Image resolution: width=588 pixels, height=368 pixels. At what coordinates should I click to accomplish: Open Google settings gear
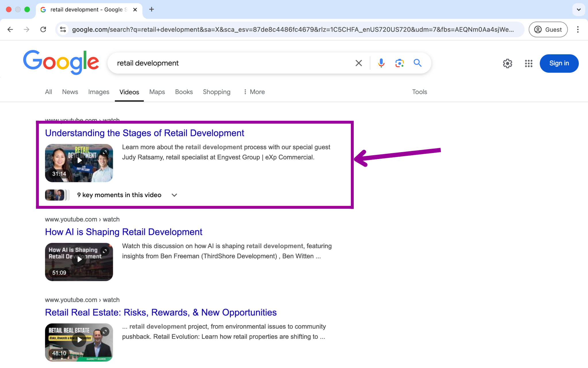pos(508,63)
